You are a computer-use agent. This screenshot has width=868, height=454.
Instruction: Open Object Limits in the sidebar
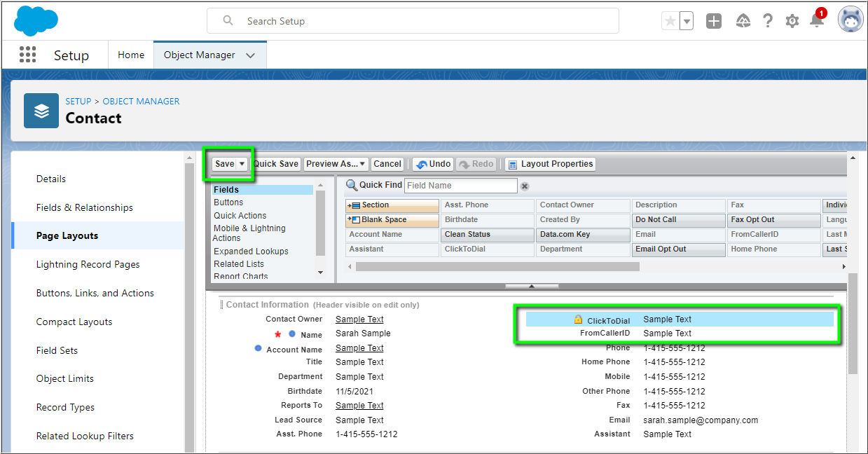(x=64, y=378)
